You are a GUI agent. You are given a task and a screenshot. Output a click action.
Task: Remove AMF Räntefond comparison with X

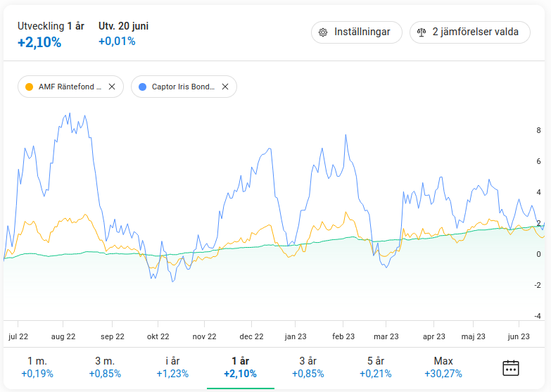[x=112, y=87]
